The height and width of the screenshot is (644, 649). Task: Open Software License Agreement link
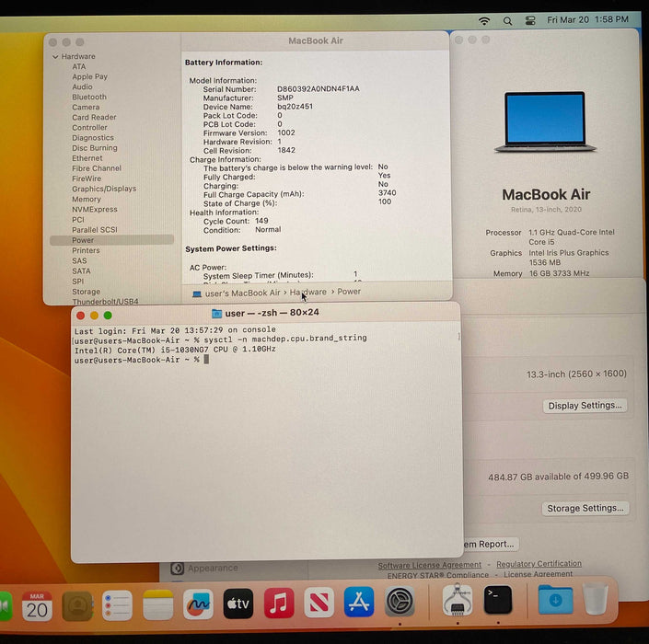coord(429,565)
